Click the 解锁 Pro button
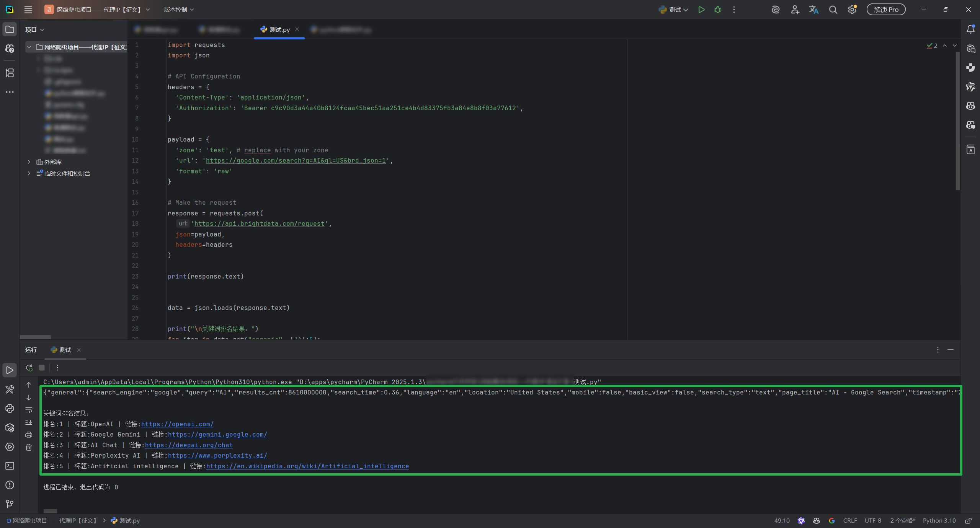Screen dimensions: 980x528 pyautogui.click(x=886, y=10)
